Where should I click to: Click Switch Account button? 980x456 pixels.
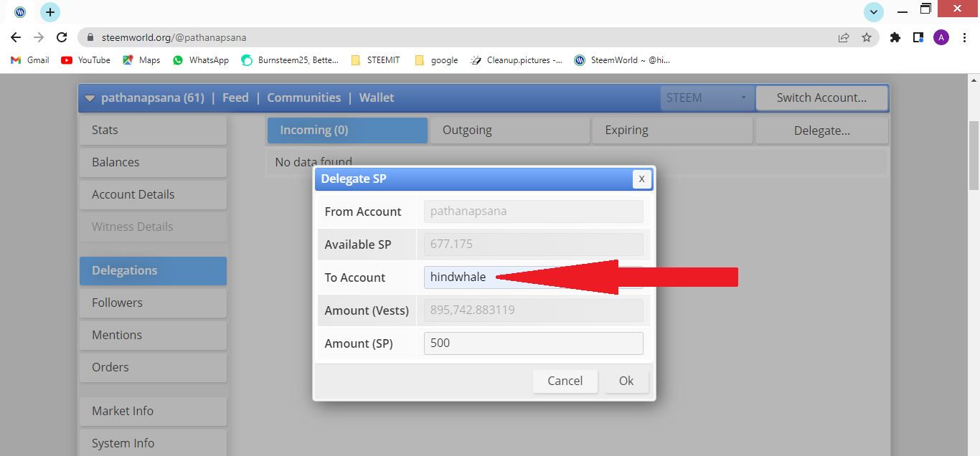point(821,98)
